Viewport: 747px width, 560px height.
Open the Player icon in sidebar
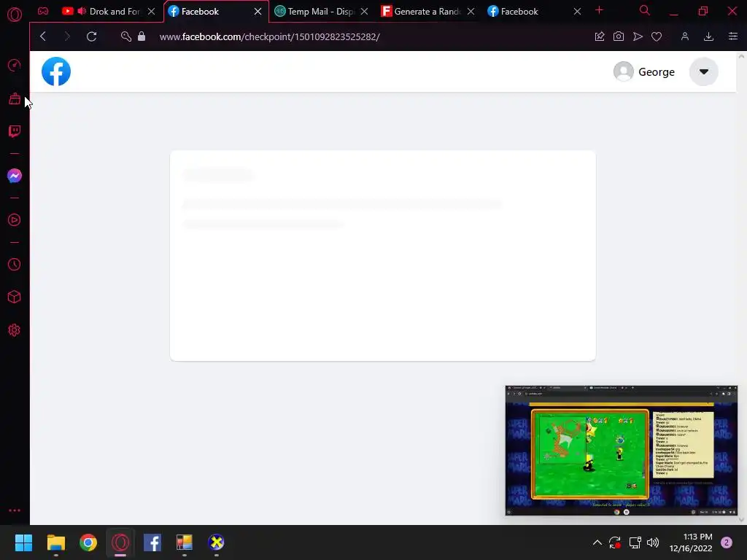(15, 220)
